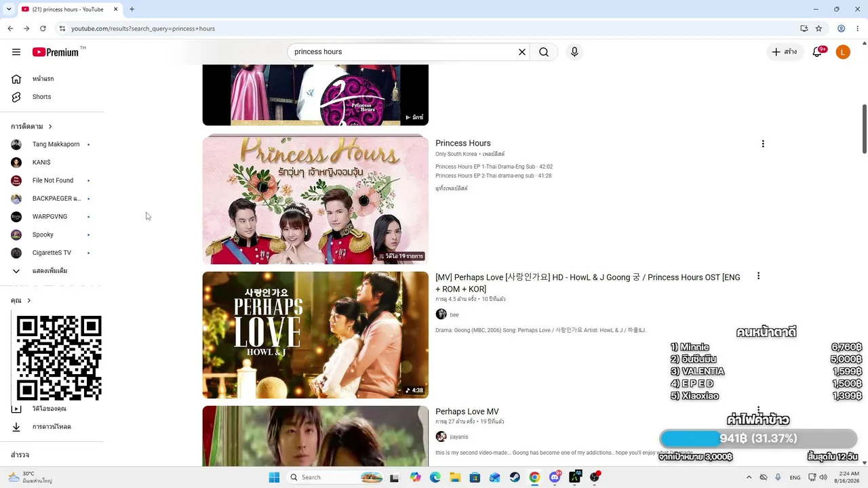Bookmark this page with the star icon

[x=818, y=28]
